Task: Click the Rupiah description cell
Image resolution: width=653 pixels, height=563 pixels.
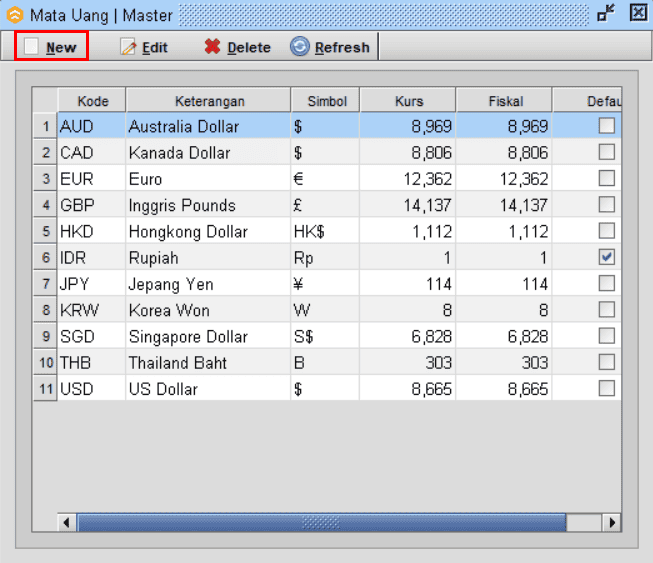Action: (208, 257)
